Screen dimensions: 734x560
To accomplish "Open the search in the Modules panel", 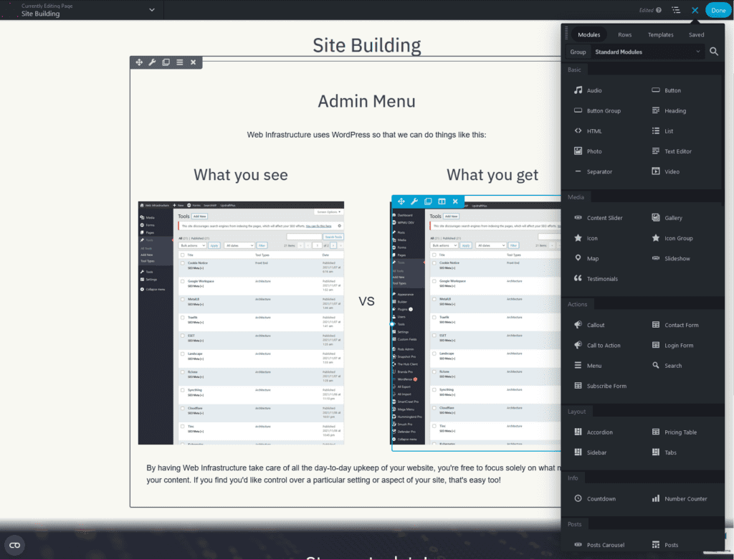I will [x=714, y=52].
